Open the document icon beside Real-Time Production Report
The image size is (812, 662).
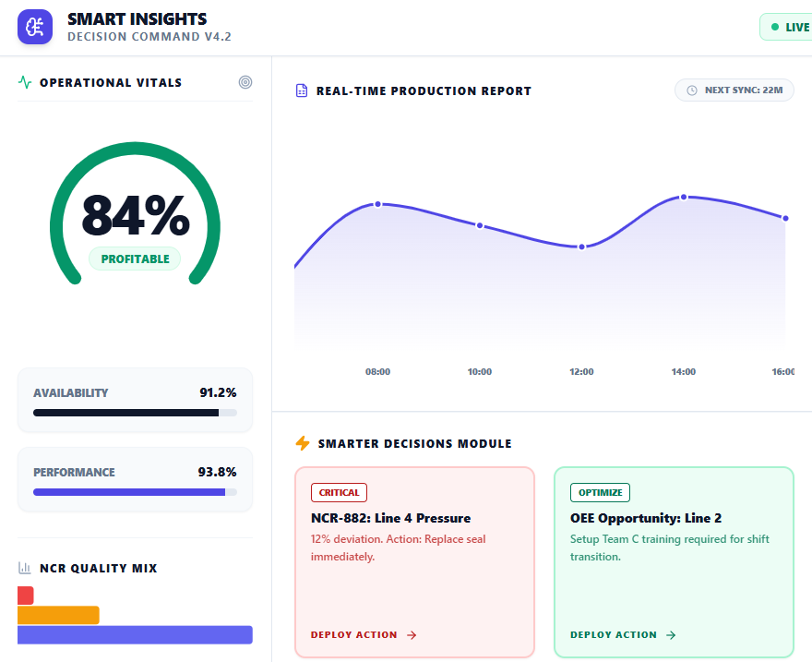(301, 90)
